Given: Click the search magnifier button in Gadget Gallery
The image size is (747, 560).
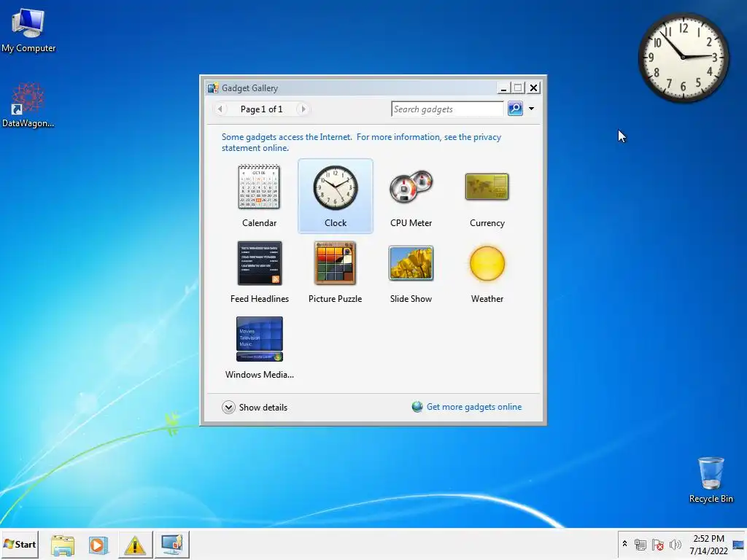Looking at the screenshot, I should pyautogui.click(x=515, y=109).
